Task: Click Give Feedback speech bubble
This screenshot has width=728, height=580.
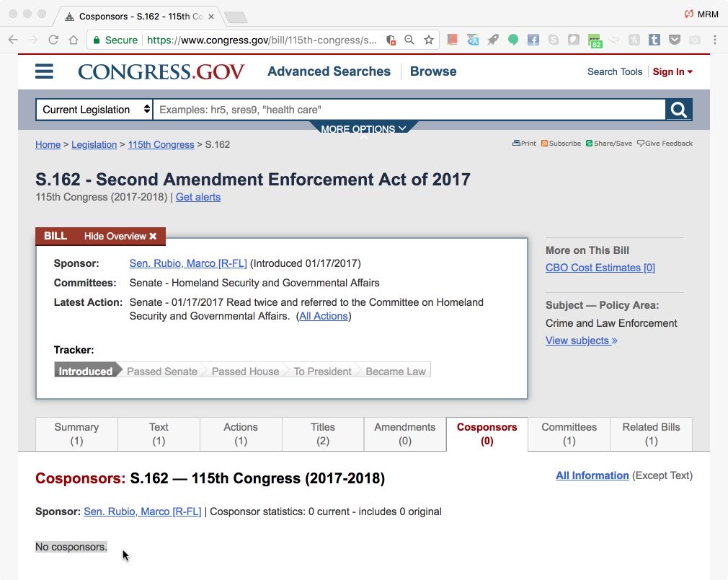Action: tap(665, 143)
